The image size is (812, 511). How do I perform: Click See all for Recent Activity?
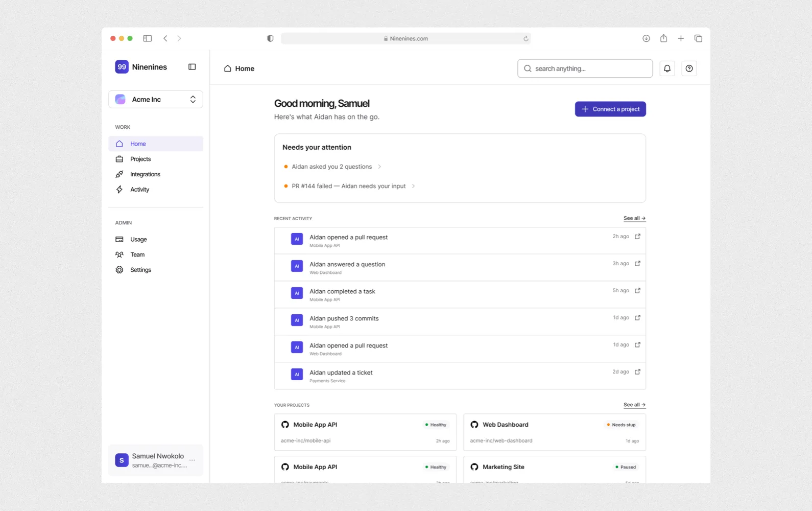click(634, 218)
